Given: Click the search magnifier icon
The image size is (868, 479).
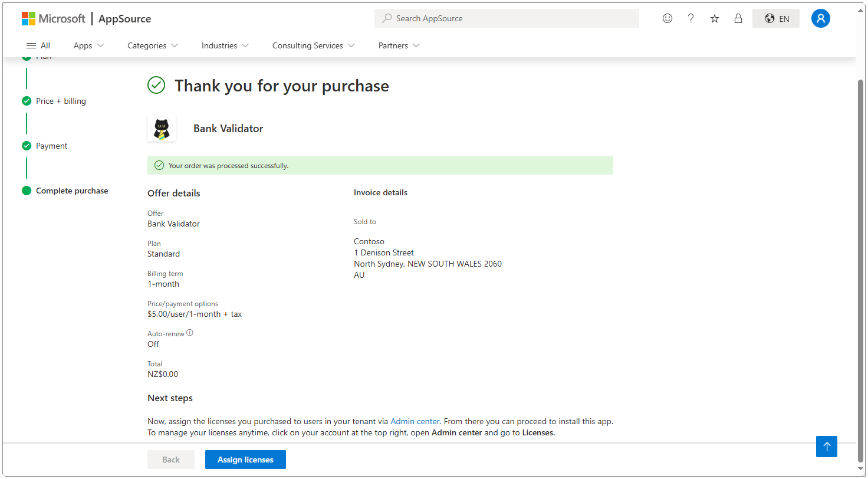Looking at the screenshot, I should coord(387,18).
